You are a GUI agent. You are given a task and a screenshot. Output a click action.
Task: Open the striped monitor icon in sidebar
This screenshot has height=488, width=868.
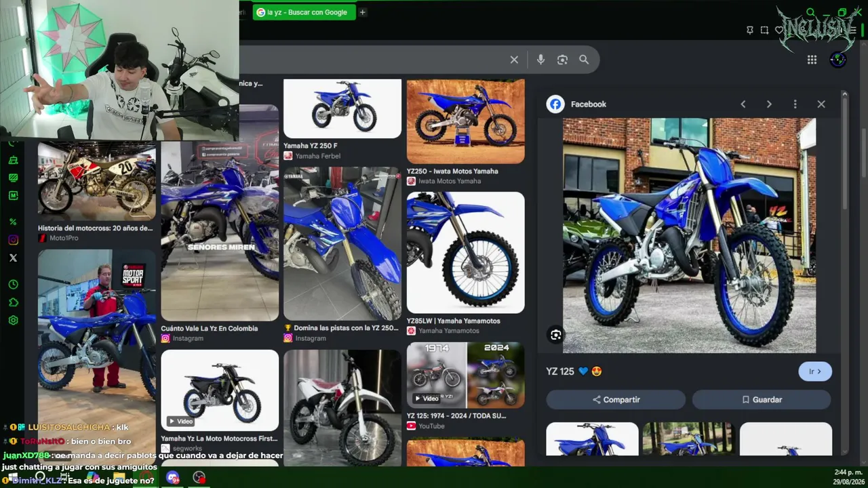13,178
